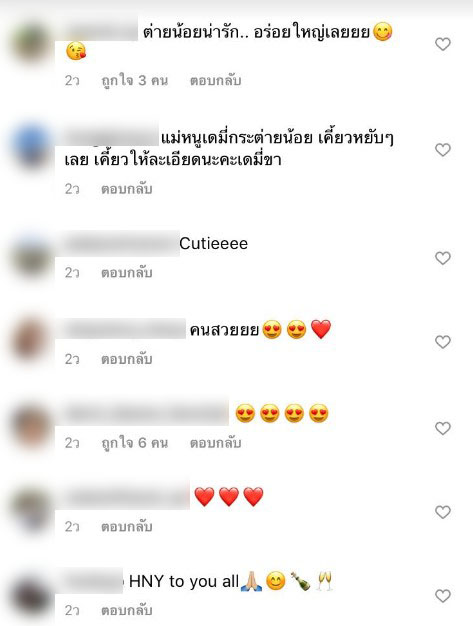Screen dimensions: 473x626
Task: Like the 'HNY to you all' comment
Action: point(443,596)
